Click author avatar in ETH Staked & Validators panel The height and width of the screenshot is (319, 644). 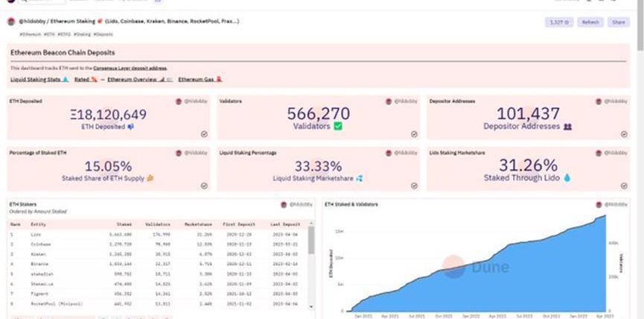coord(599,205)
